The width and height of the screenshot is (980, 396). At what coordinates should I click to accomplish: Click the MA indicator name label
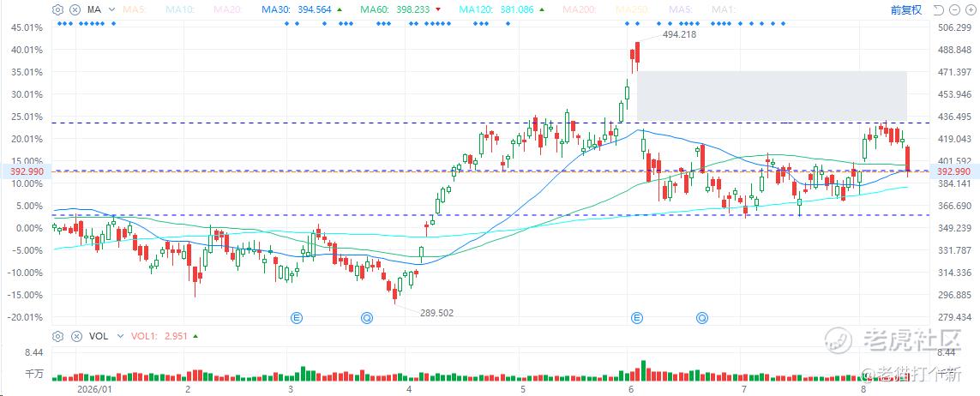(x=94, y=10)
